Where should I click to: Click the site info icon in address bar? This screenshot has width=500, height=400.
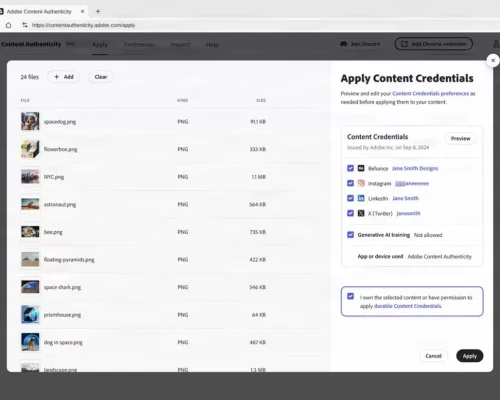point(25,25)
